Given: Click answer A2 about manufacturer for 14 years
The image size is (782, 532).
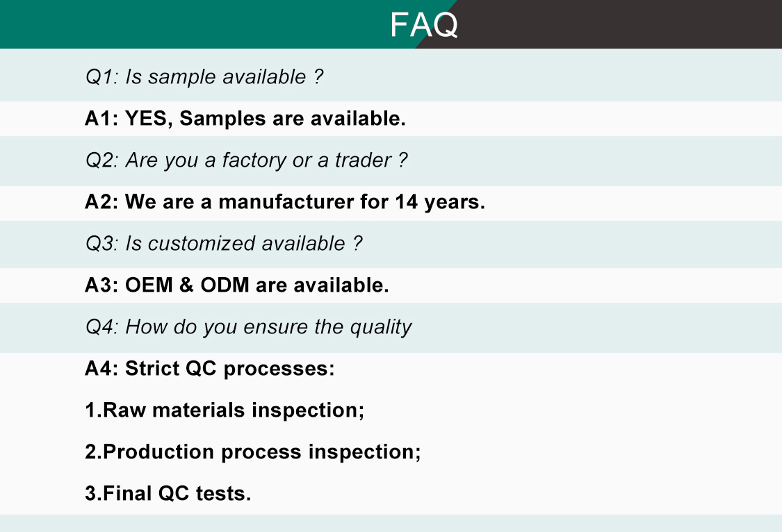Looking at the screenshot, I should (285, 202).
